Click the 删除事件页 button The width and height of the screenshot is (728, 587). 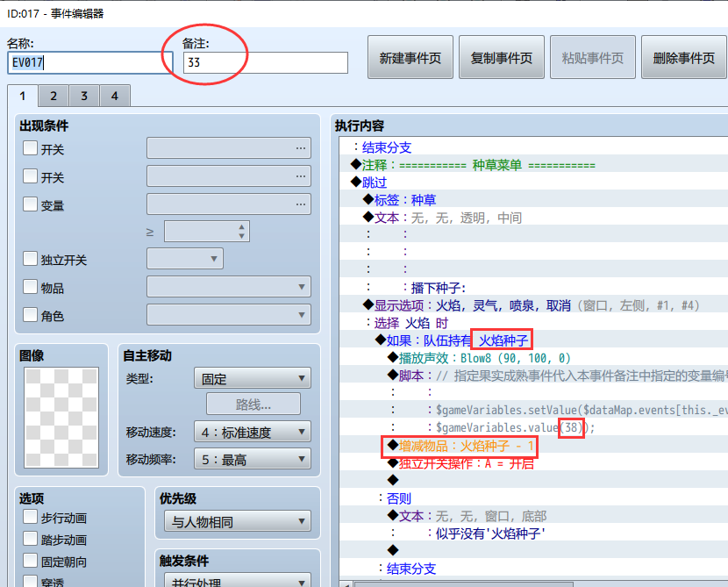(x=683, y=58)
